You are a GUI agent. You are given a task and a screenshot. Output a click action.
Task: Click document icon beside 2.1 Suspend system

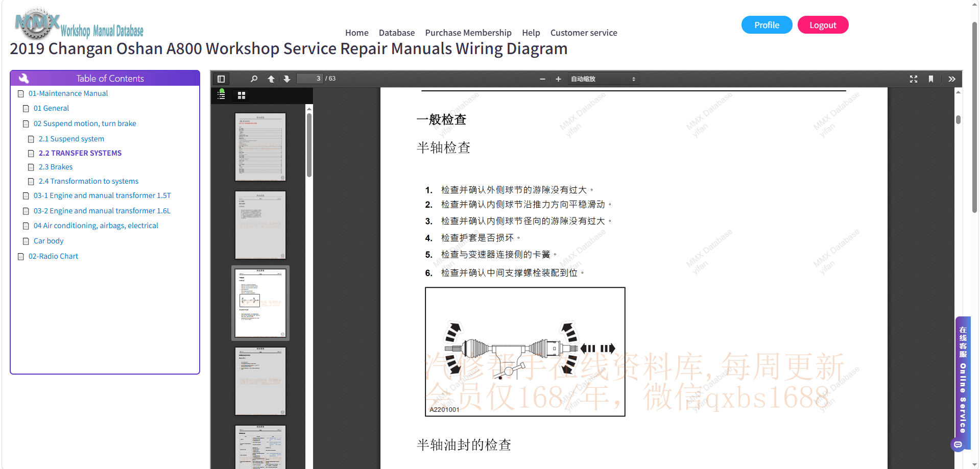tap(31, 139)
